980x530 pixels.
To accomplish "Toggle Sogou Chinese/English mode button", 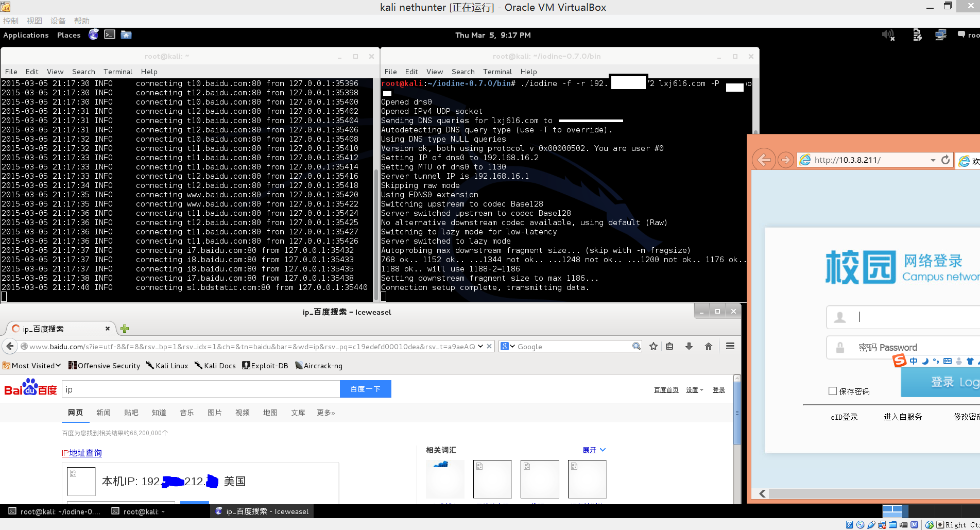I will point(914,361).
